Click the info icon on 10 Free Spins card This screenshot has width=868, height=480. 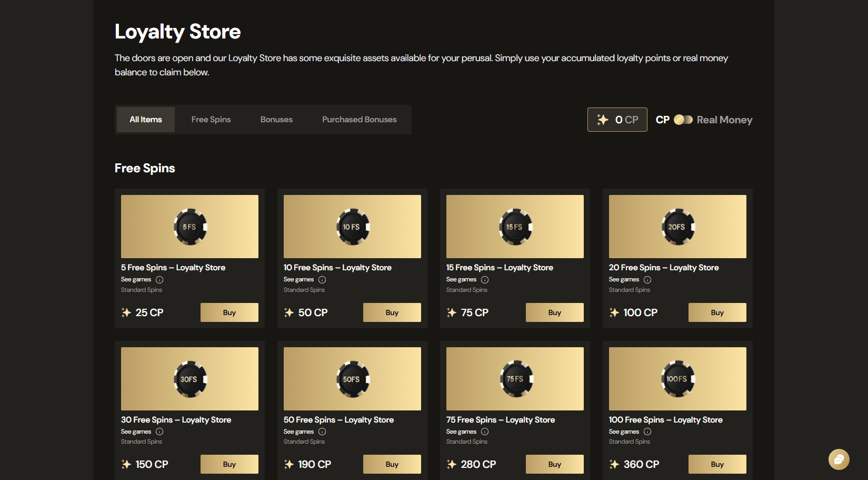322,279
